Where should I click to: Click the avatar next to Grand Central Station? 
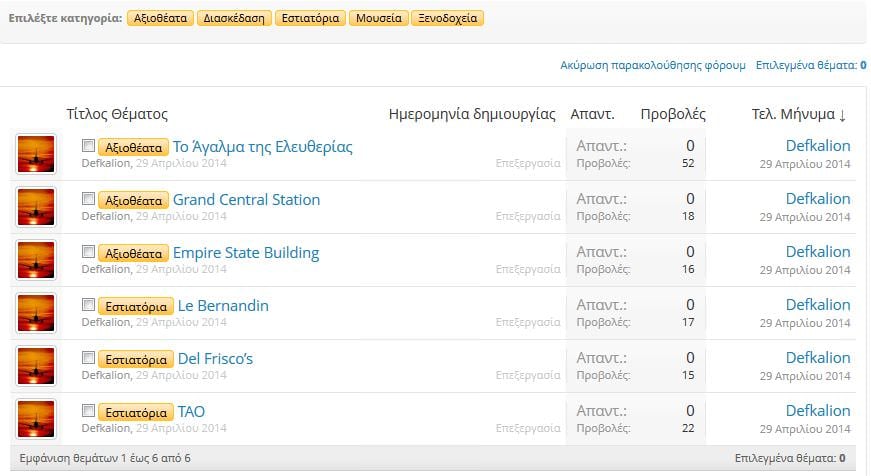[x=37, y=208]
